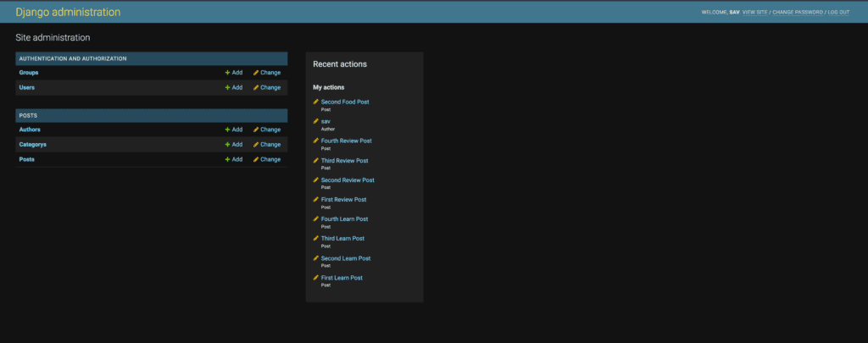This screenshot has height=343, width=868.
Task: Click Change link for the Categorys row
Action: tap(270, 145)
